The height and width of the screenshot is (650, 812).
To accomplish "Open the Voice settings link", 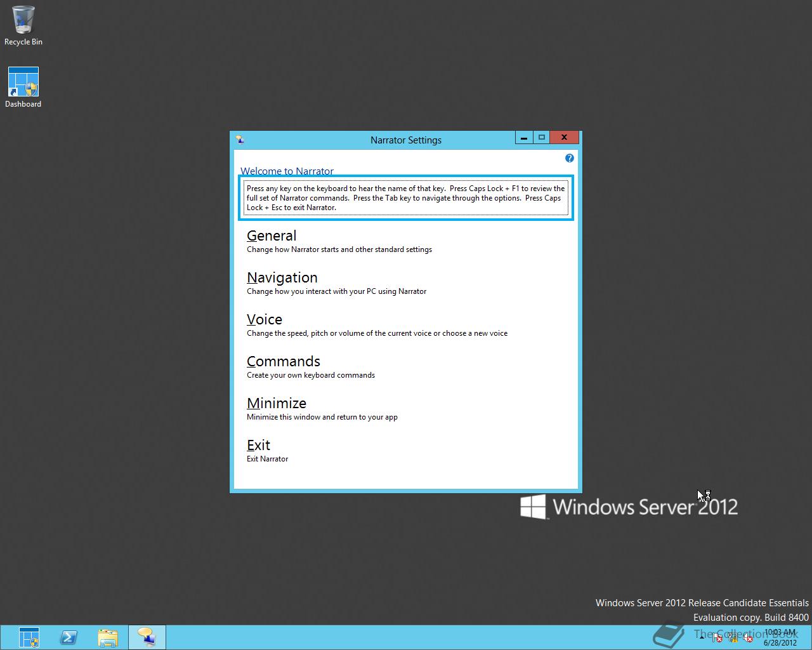I will [x=265, y=319].
